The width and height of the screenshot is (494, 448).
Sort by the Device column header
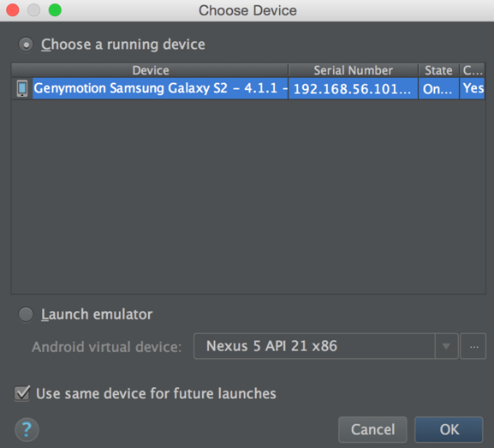[x=150, y=70]
